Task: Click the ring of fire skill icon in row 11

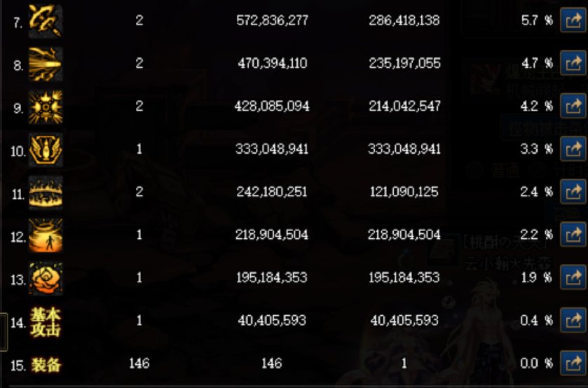Action: [46, 193]
